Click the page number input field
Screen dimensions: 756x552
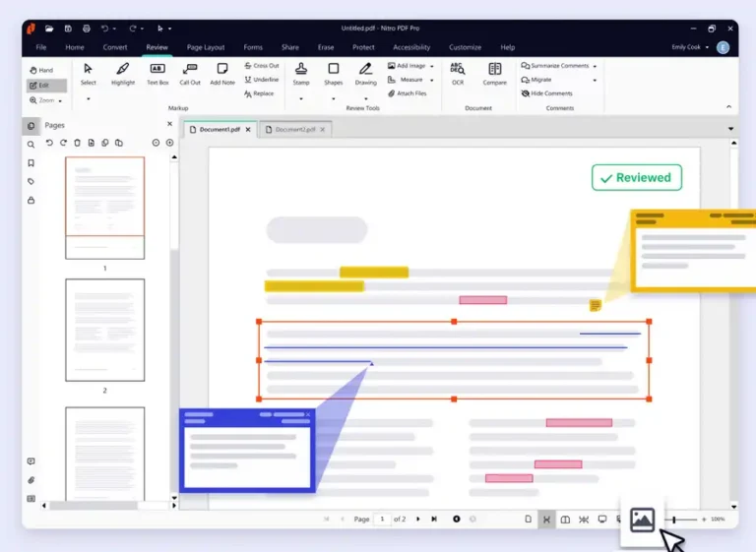coord(382,519)
